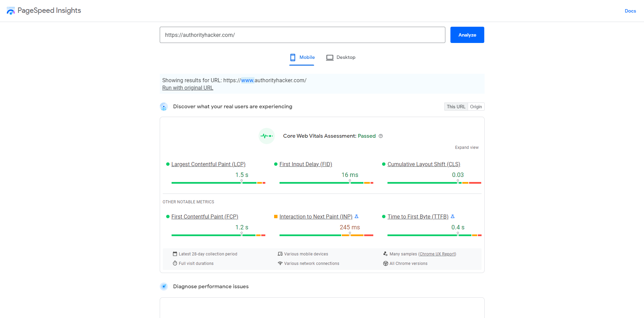Open the Chrome UX Report link
Screen dimensions: 644x318
click(x=437, y=254)
